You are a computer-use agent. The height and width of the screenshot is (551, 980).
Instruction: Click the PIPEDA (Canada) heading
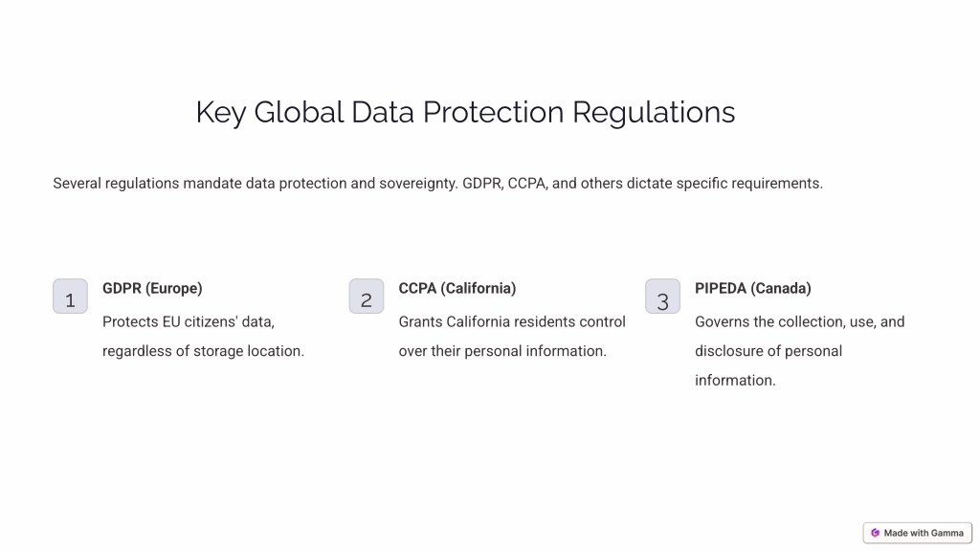click(x=753, y=289)
